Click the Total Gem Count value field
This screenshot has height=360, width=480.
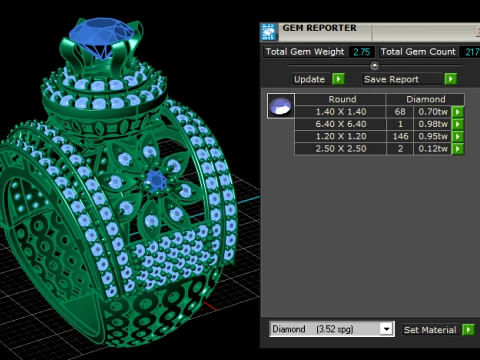(x=471, y=52)
